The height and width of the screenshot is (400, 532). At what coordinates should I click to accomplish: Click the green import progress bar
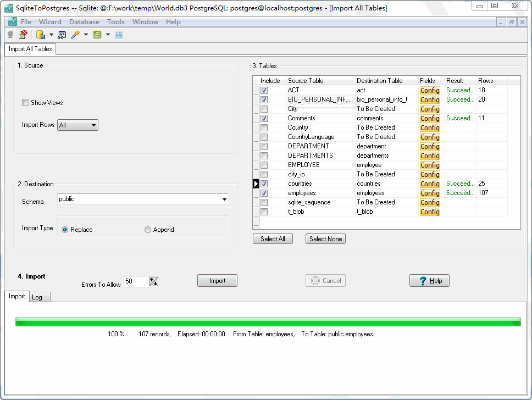click(x=268, y=321)
